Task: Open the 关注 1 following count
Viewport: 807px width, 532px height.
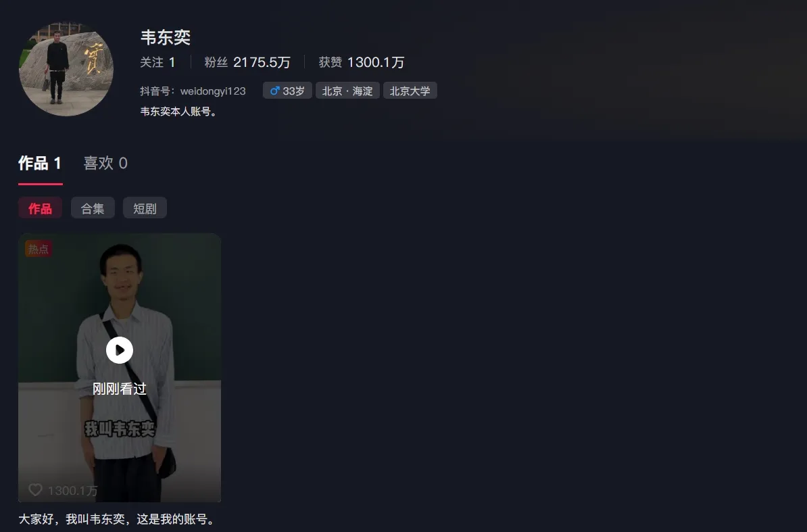Action: (x=158, y=62)
